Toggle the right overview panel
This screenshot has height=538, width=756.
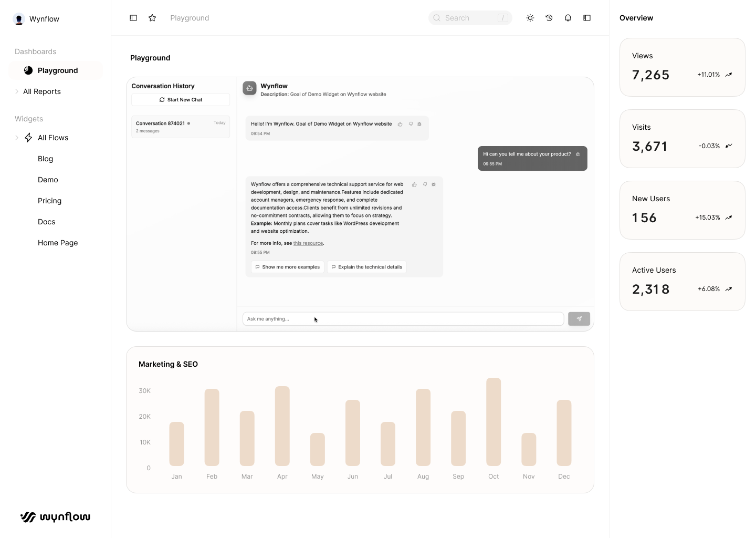tap(587, 17)
